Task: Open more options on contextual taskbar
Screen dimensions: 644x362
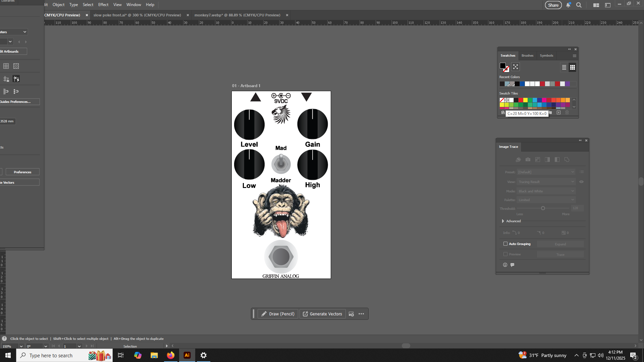Action: [x=361, y=314]
